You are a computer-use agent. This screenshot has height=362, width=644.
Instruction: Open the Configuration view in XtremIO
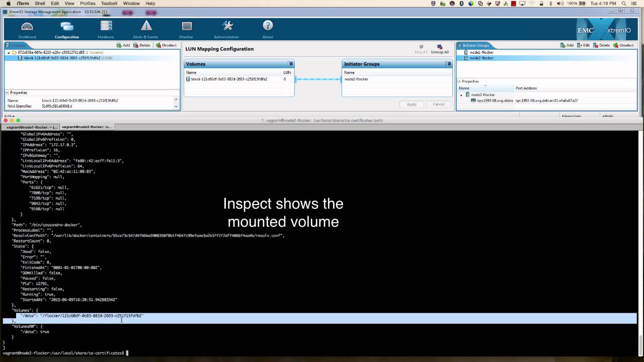click(67, 30)
